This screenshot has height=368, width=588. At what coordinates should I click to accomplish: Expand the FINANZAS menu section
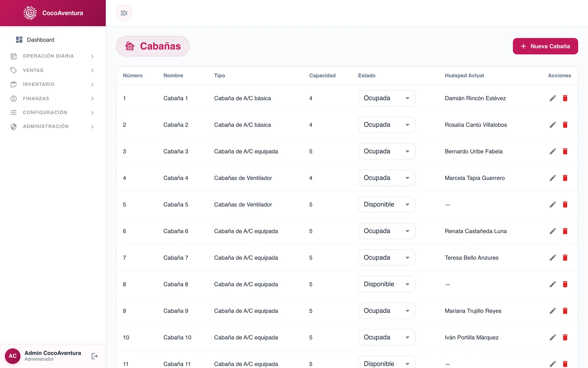click(x=53, y=98)
